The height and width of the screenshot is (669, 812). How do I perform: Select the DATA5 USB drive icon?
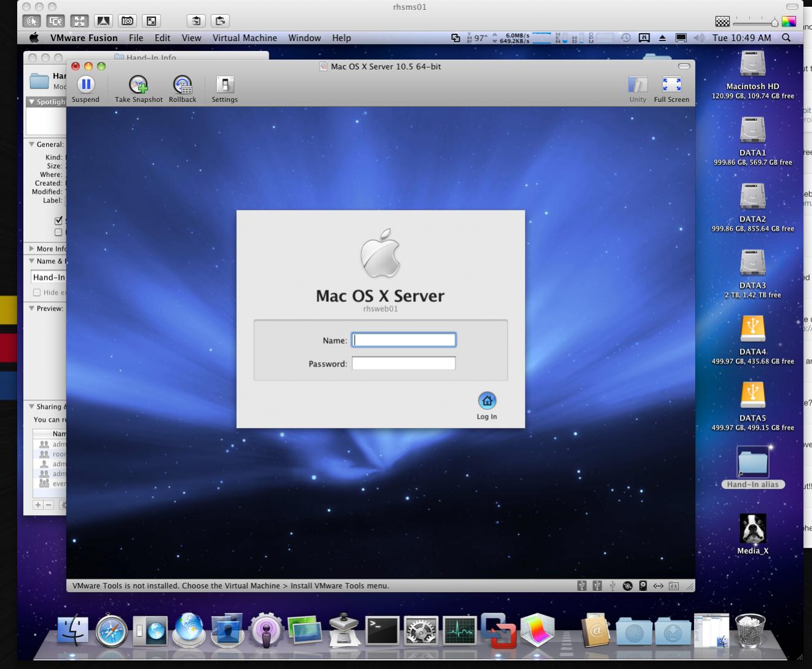click(x=752, y=396)
